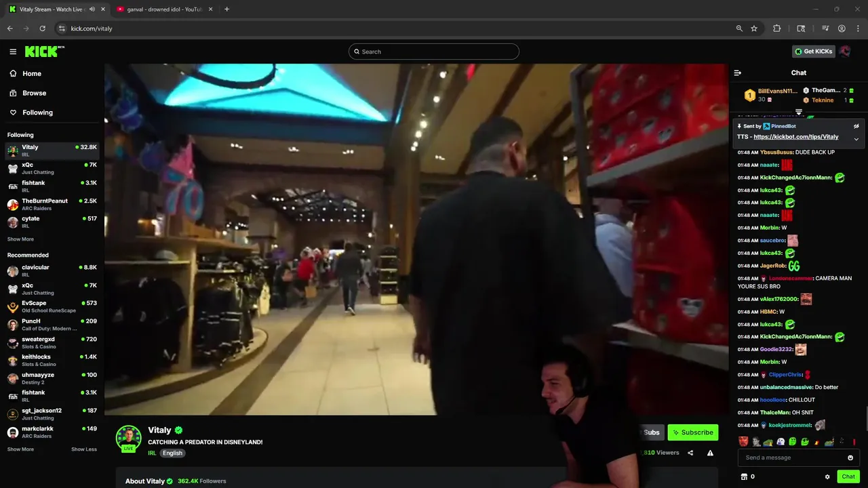Screen dimensions: 868x488
Task: Expand Following list with Show More
Action: click(20, 239)
